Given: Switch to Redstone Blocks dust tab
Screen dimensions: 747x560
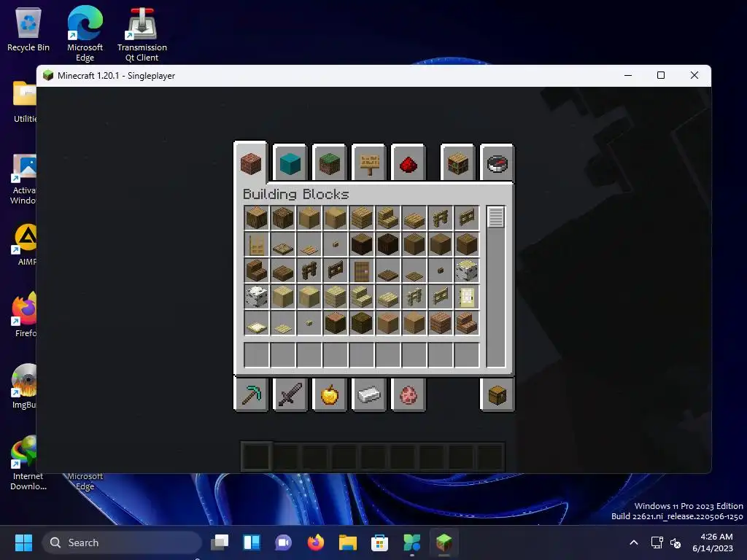Looking at the screenshot, I should click(x=409, y=163).
